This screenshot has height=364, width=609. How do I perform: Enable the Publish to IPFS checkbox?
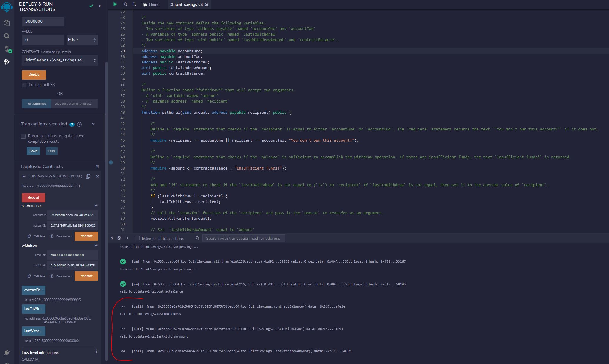pos(24,85)
